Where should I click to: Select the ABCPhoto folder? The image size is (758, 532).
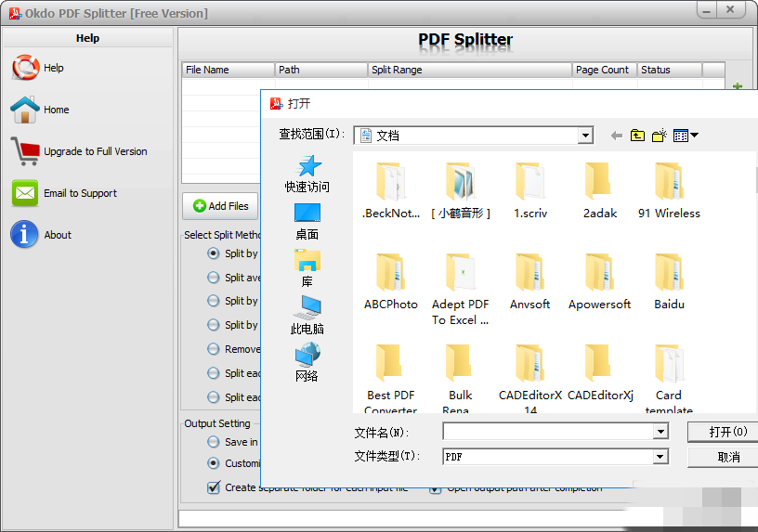pyautogui.click(x=390, y=281)
